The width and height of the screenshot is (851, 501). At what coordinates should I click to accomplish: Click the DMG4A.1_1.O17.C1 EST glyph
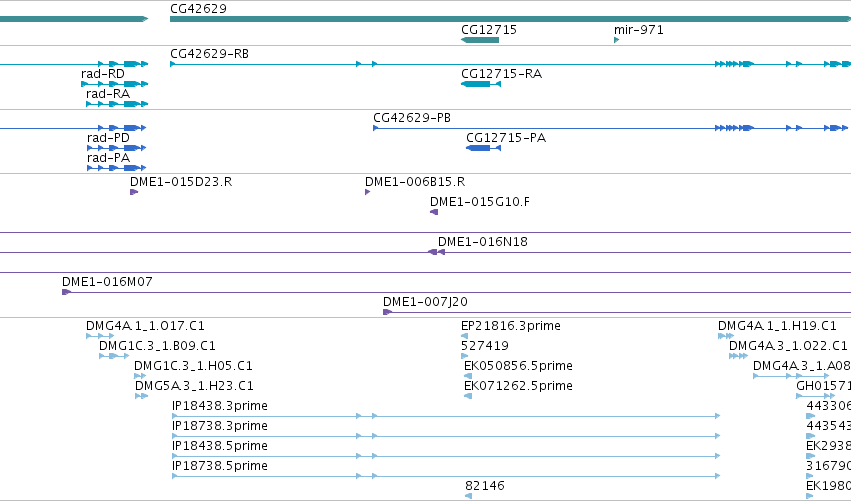pyautogui.click(x=100, y=336)
